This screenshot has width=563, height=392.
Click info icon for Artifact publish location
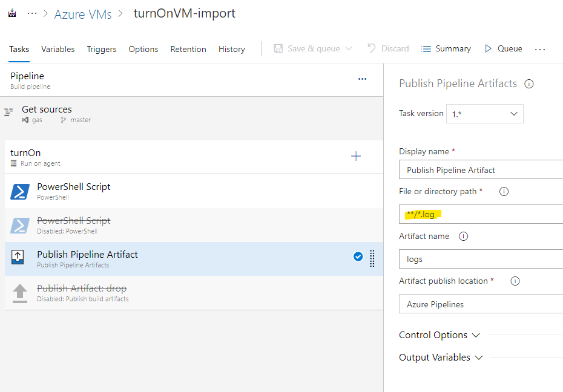tap(515, 281)
